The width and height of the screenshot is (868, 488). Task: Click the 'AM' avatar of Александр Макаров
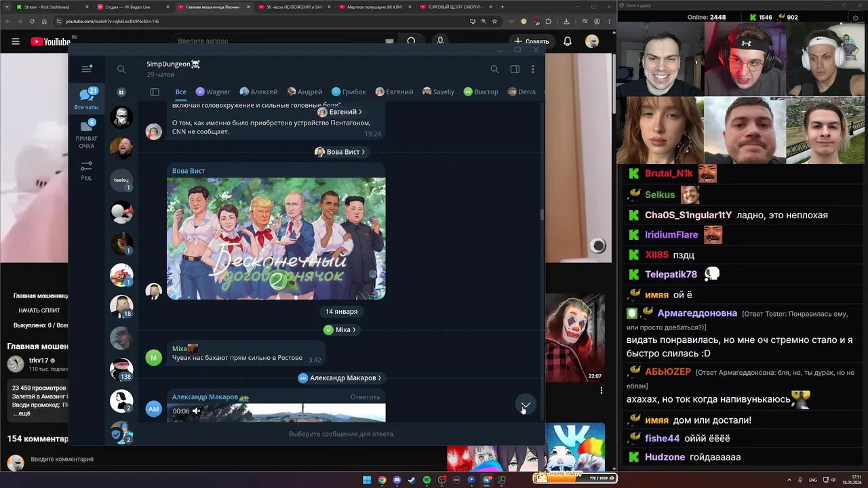(x=154, y=409)
